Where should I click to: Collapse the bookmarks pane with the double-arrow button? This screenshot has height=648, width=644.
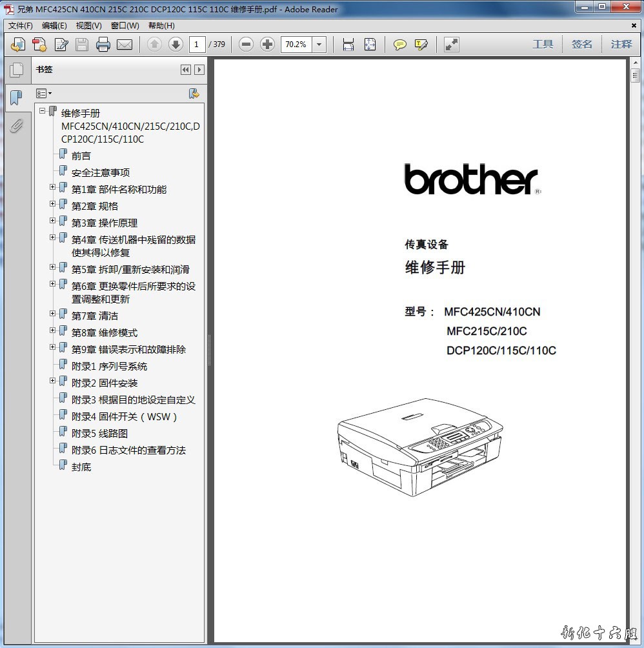tap(186, 70)
